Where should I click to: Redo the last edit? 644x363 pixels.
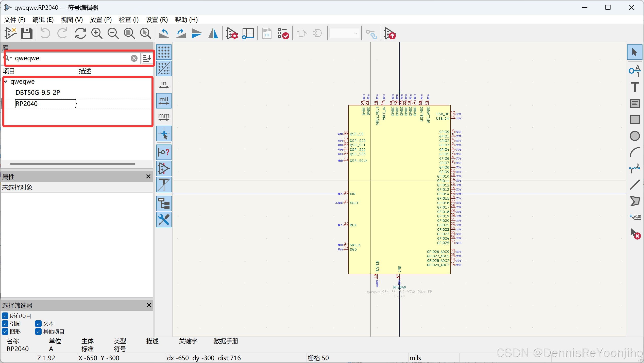tap(62, 33)
